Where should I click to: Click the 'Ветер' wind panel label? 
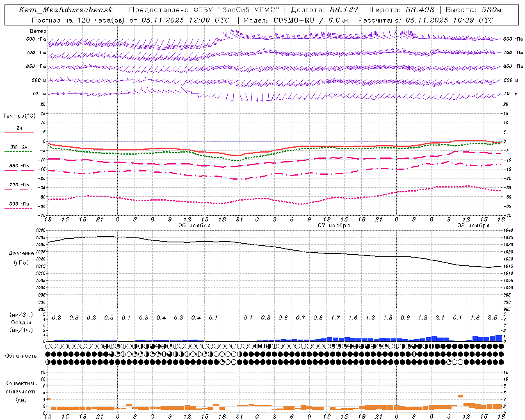click(38, 31)
